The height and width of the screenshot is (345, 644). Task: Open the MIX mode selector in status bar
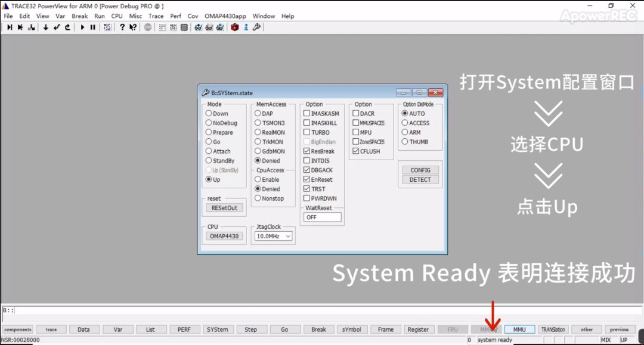607,339
